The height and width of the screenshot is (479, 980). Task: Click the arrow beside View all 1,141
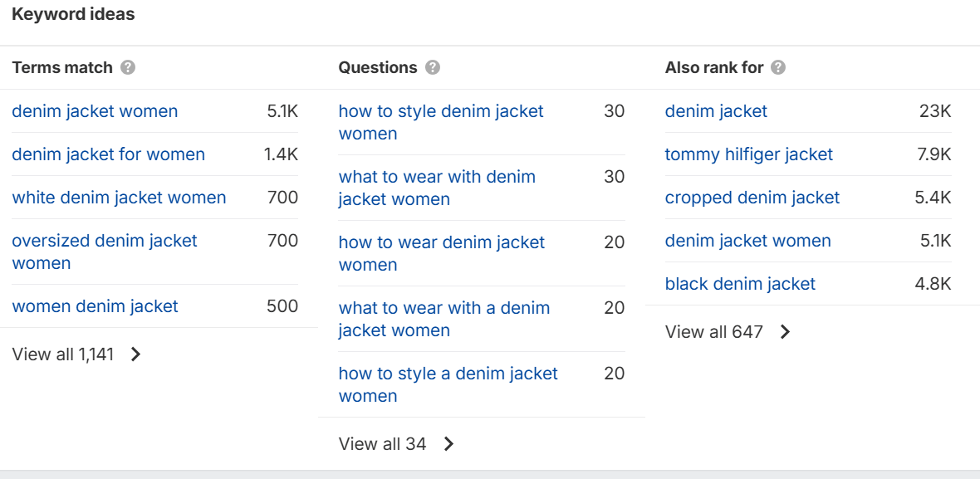(135, 354)
